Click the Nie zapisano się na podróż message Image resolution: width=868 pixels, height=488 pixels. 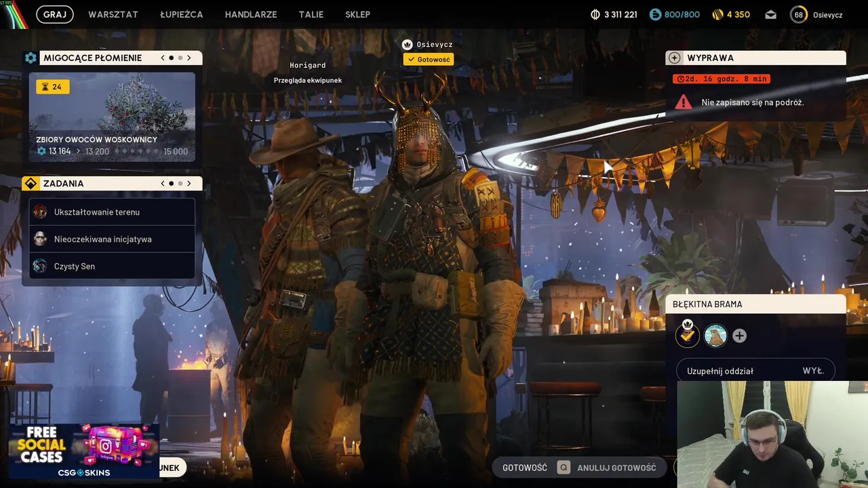pos(753,102)
